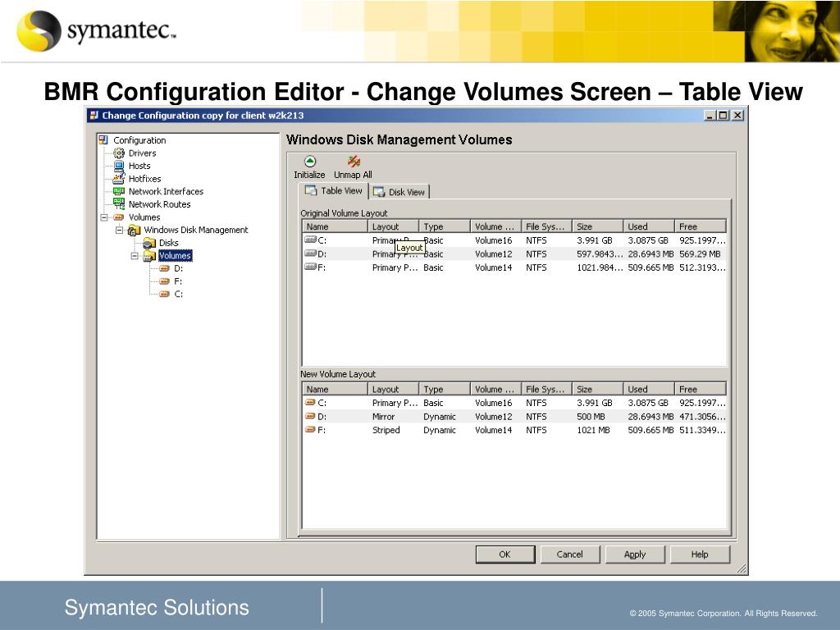Click the Unmap All toolbar icon

point(354,162)
